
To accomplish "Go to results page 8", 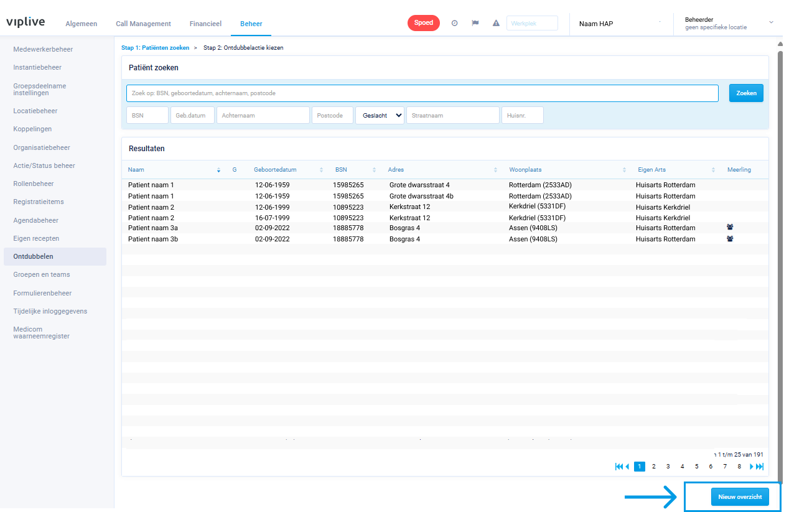I will 739,467.
